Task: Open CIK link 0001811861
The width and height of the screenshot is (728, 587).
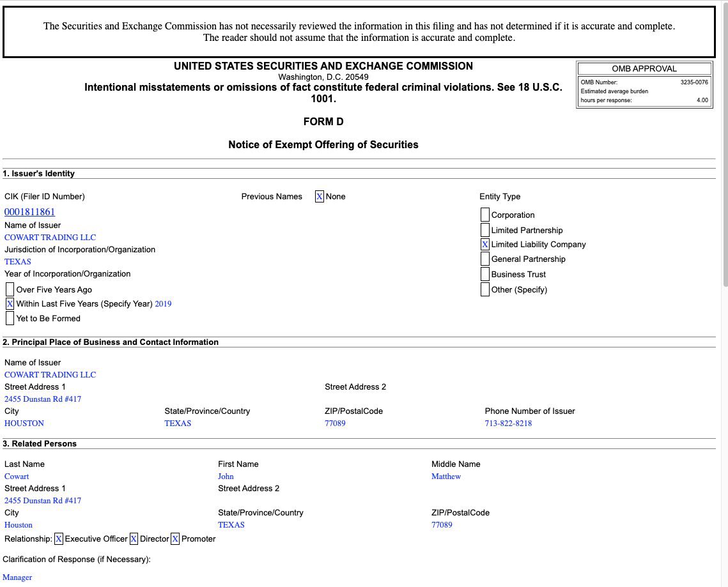Action: 29,212
